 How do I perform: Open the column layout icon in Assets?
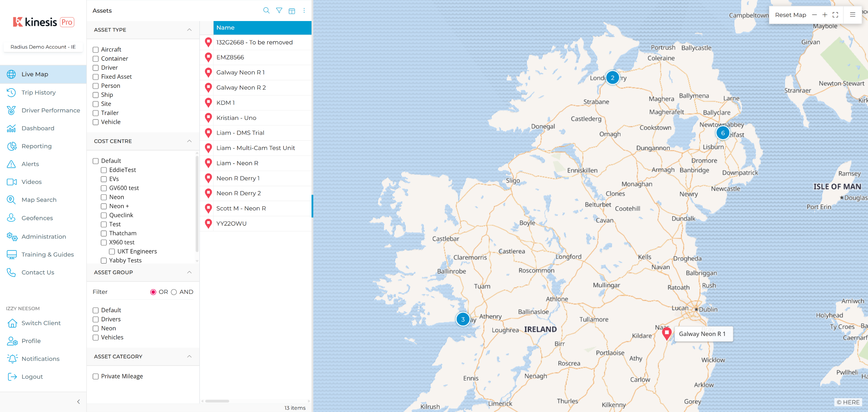coord(292,11)
